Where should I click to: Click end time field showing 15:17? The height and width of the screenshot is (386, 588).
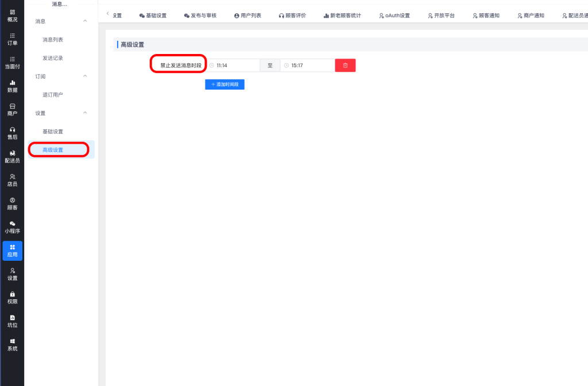(x=308, y=65)
